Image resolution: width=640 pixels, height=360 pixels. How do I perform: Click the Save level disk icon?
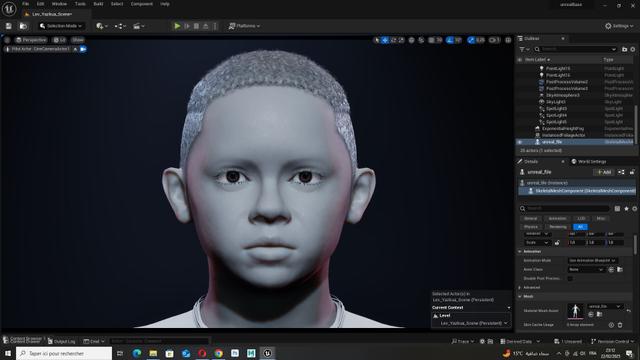coord(9,26)
